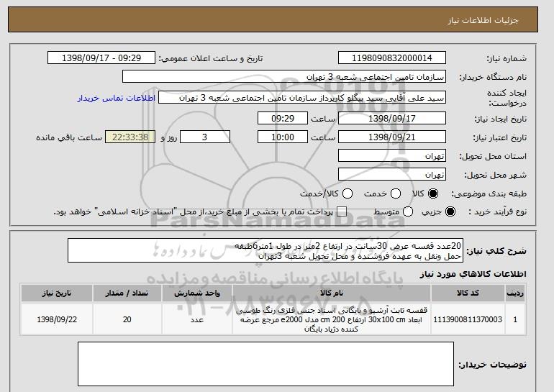
Task: Click the announcement date field 1398/09/17 - 09:29
Action: tap(101, 58)
